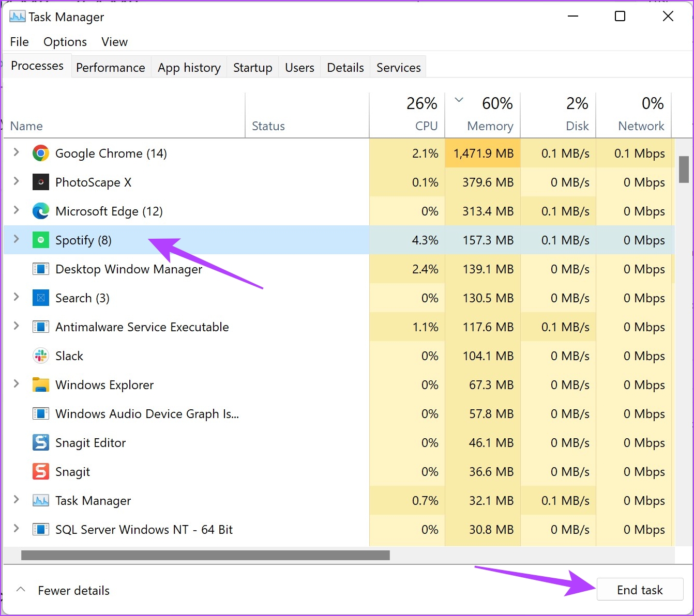The height and width of the screenshot is (616, 694).
Task: Click the red Snagit icon
Action: 41,472
